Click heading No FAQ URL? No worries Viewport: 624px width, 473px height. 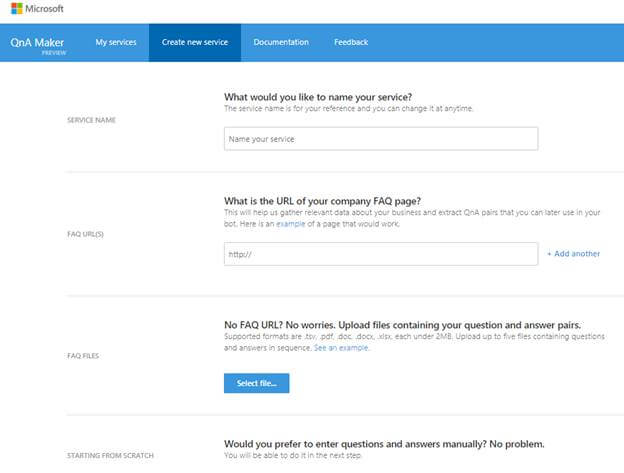pos(402,325)
